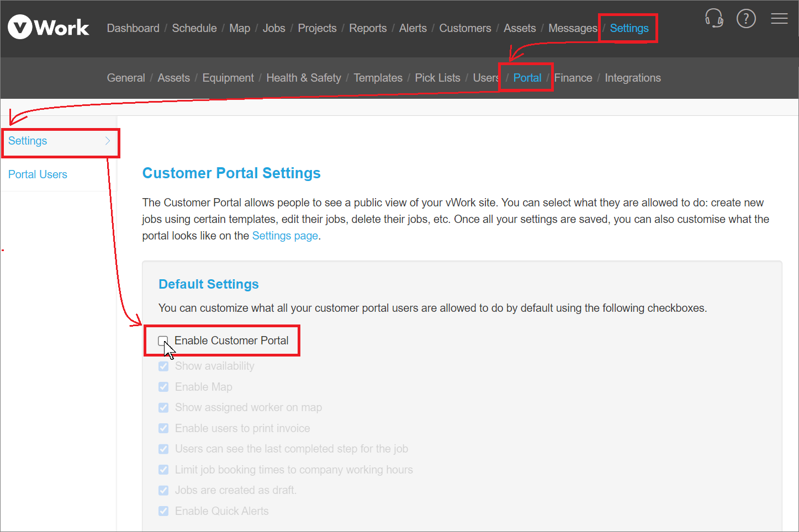This screenshot has width=799, height=532.
Task: Toggle Jobs are created as draft
Action: [x=163, y=491]
